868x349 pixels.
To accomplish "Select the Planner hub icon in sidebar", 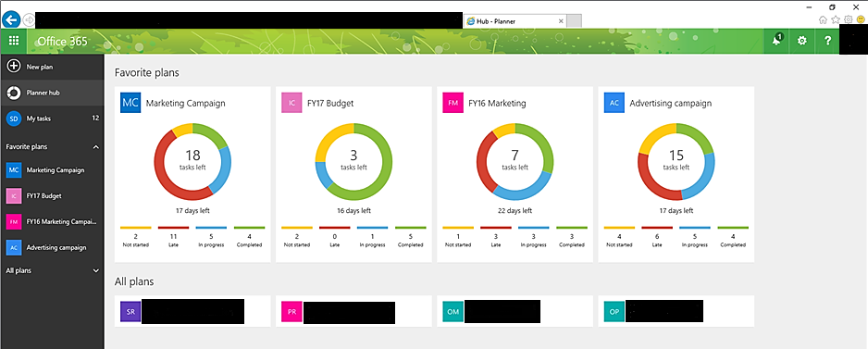I will point(13,93).
